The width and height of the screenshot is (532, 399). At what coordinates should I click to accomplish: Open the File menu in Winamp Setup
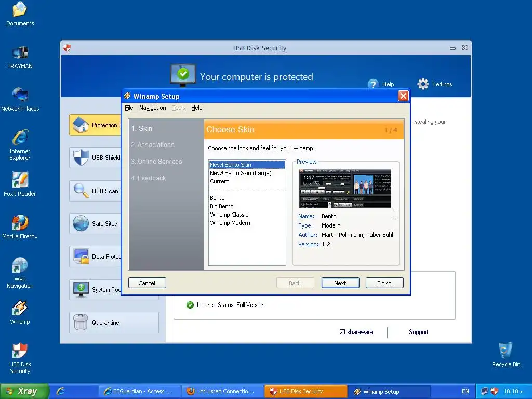(129, 108)
